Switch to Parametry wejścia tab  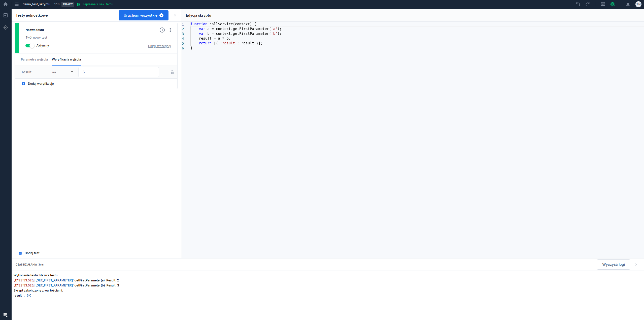34,60
